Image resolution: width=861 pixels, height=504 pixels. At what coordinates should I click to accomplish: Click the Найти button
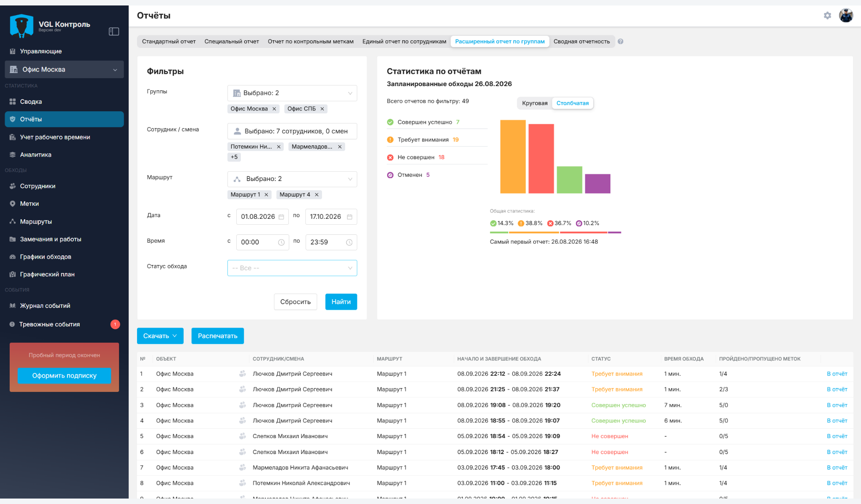point(341,302)
